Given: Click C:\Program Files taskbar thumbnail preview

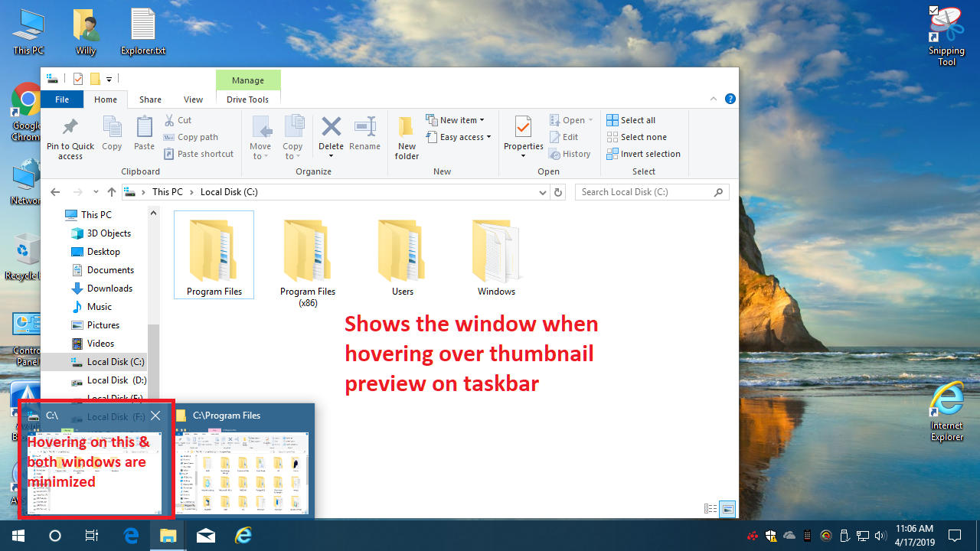Looking at the screenshot, I should click(x=242, y=461).
